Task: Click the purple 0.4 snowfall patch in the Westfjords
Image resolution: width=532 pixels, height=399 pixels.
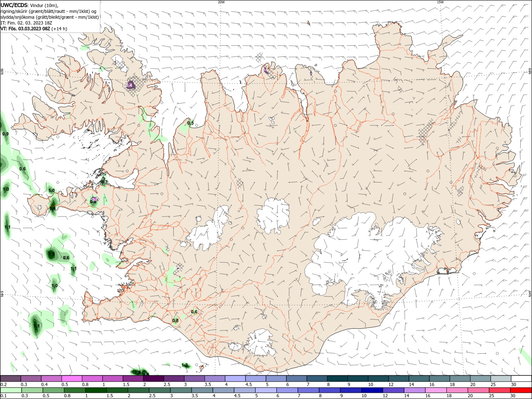Action: (131, 84)
